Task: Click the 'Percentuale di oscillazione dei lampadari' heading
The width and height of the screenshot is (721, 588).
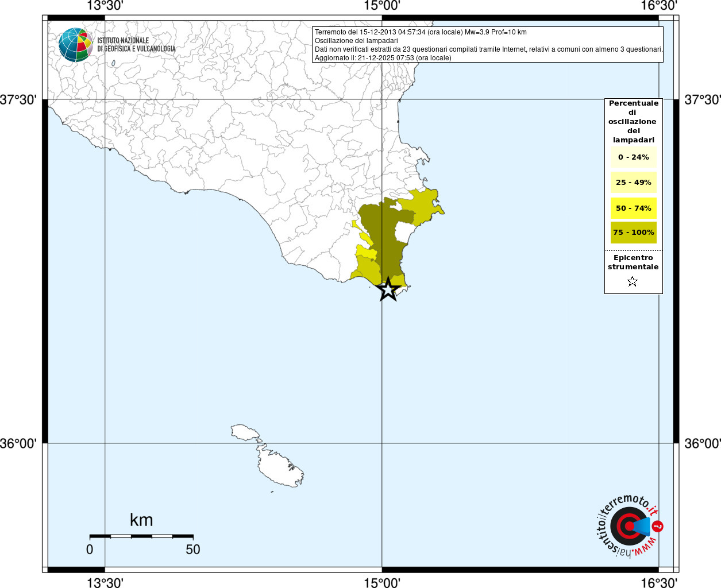Action: (x=633, y=122)
